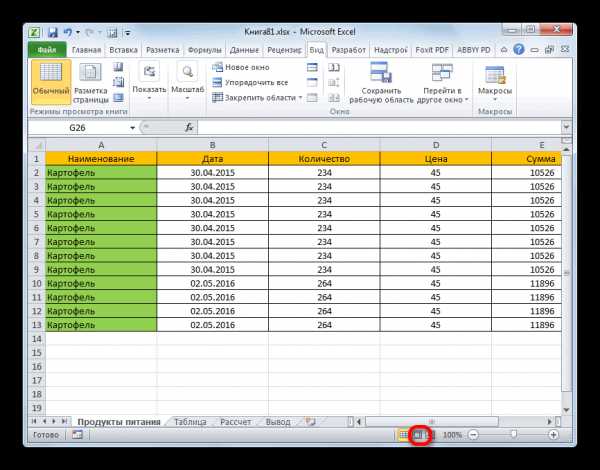Click View Side by Side icon
This screenshot has height=470, width=600.
334,67
